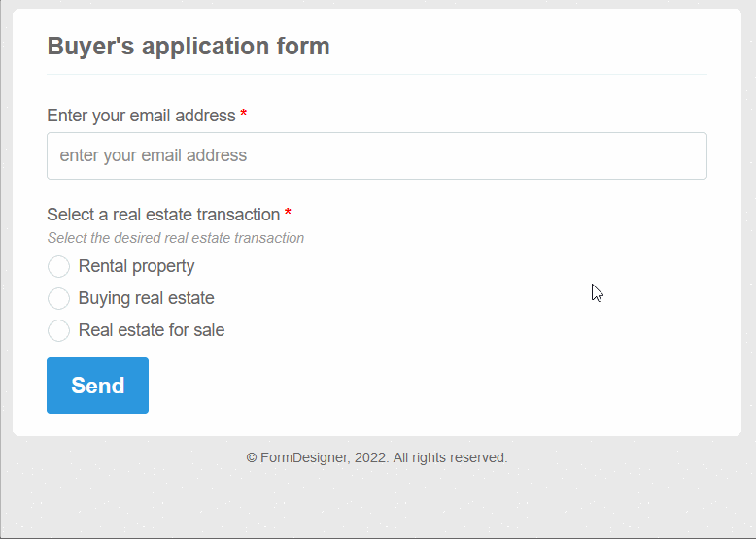This screenshot has height=539, width=756.
Task: Select the Rental property radio button
Action: click(x=58, y=266)
